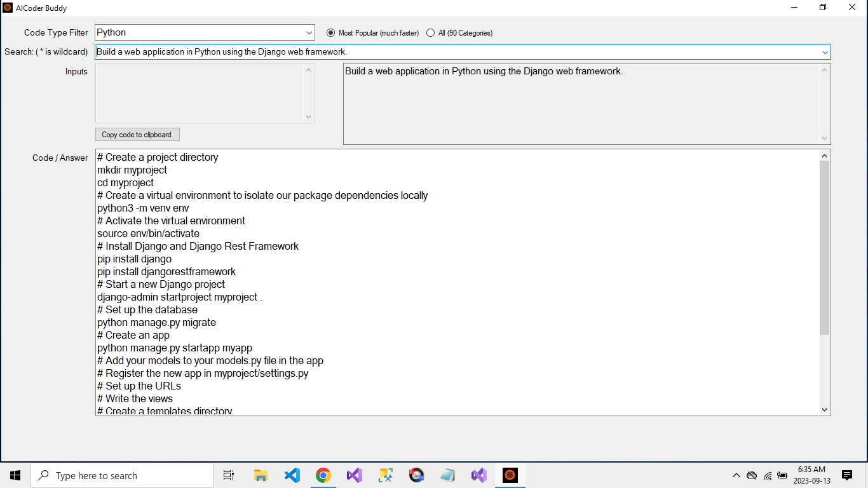Viewport: 868px width, 488px height.
Task: Open the notepad-style taskbar icon
Action: pos(447,475)
